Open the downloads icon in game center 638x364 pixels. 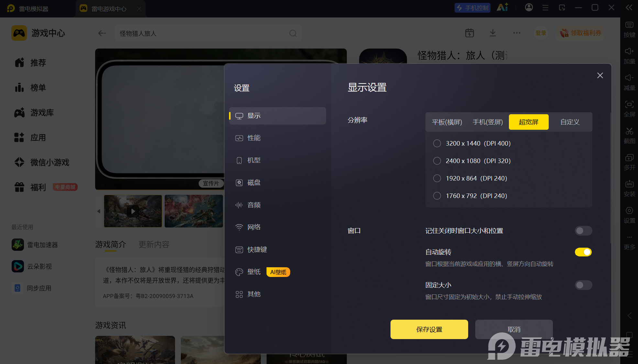(x=493, y=33)
